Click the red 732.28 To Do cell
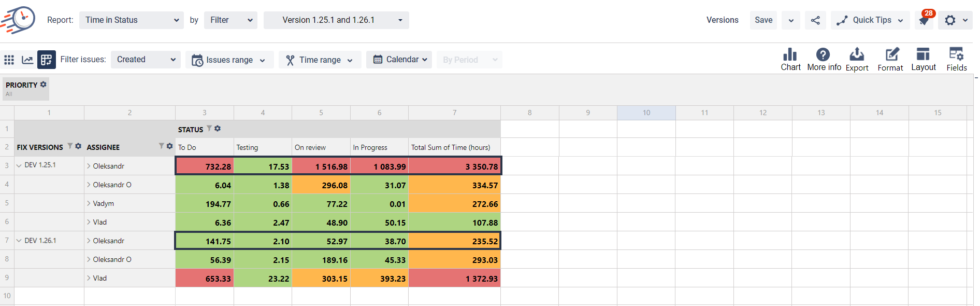Viewport: 980px width, 306px height. [x=205, y=166]
